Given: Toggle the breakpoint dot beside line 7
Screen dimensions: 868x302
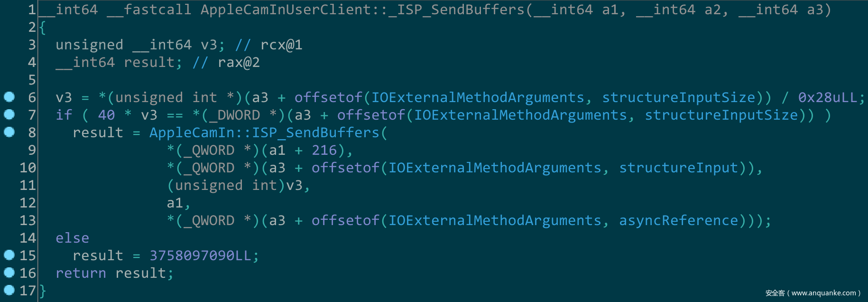Looking at the screenshot, I should 9,114.
